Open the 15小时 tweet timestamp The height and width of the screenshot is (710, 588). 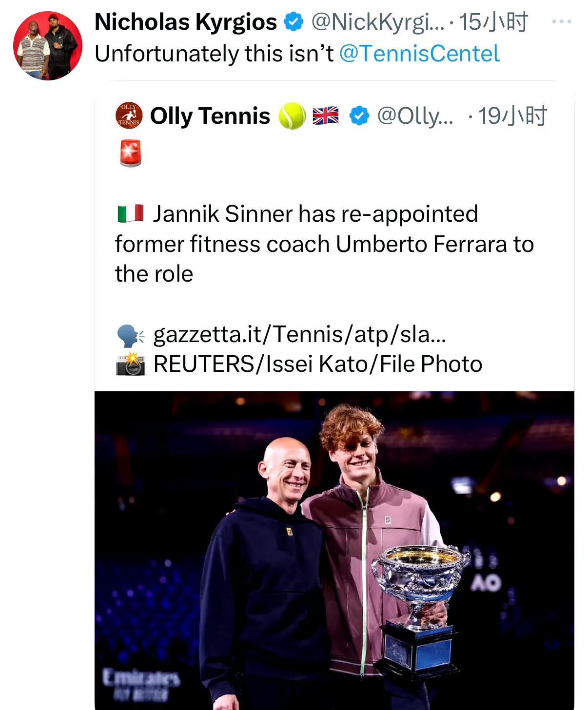[x=493, y=22]
